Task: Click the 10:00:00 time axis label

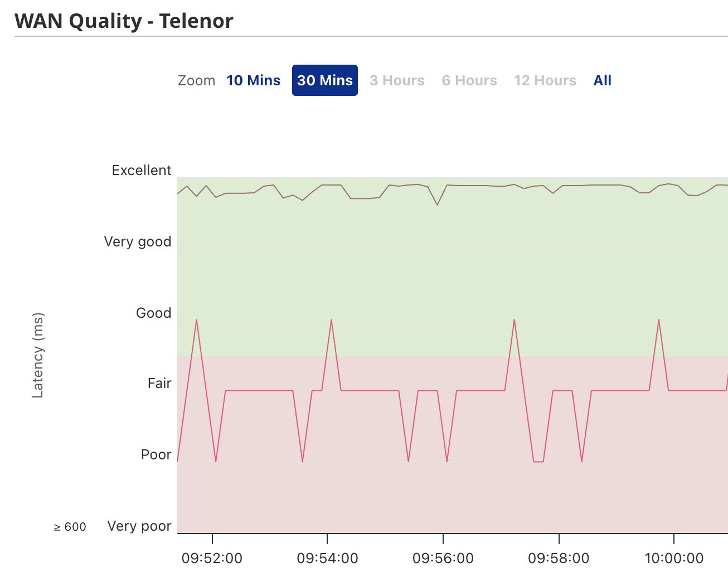Action: [x=674, y=558]
